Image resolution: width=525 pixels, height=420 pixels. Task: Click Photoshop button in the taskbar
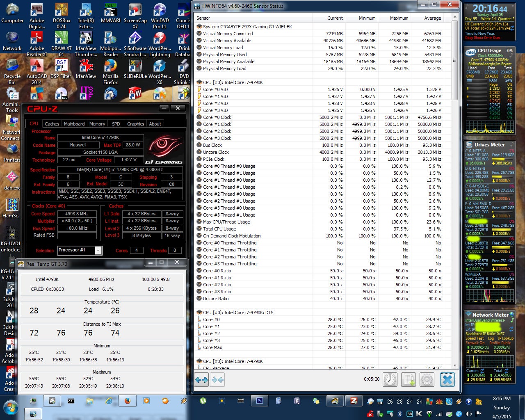[260, 401]
